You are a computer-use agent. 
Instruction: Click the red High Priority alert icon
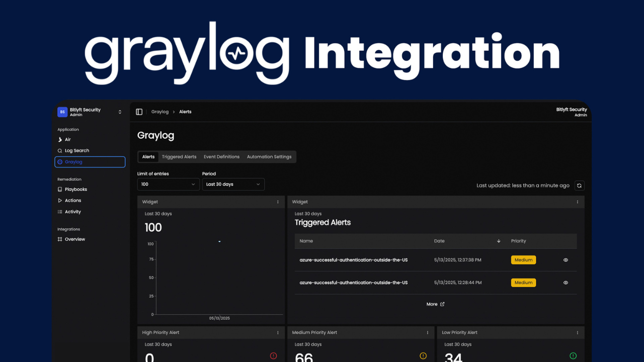273,355
